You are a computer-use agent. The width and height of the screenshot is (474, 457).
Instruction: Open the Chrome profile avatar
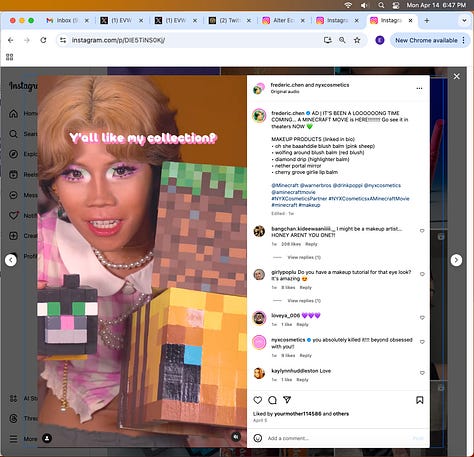pos(380,40)
